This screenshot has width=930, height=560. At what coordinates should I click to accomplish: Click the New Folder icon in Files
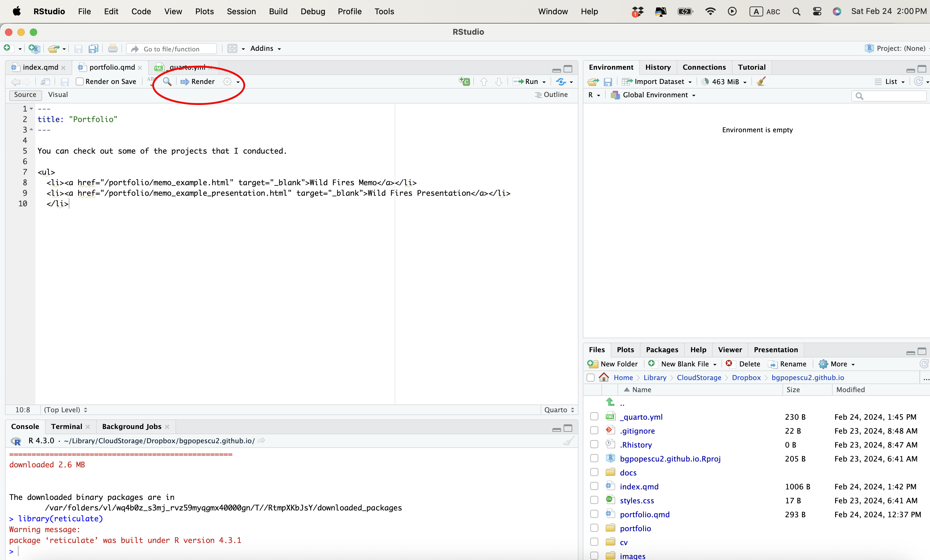593,364
